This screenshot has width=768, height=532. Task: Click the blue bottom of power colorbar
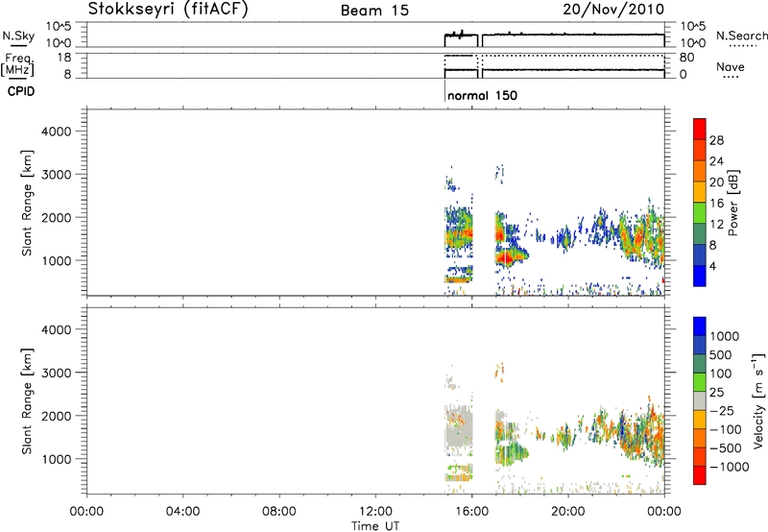click(700, 276)
